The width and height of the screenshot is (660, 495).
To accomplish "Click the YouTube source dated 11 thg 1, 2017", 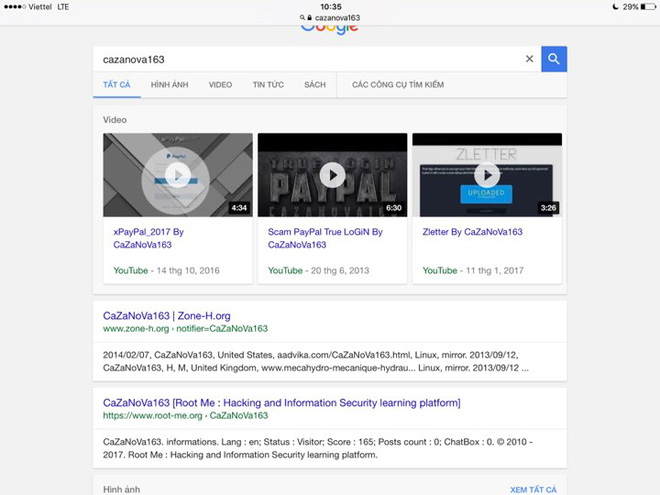I will coord(473,271).
